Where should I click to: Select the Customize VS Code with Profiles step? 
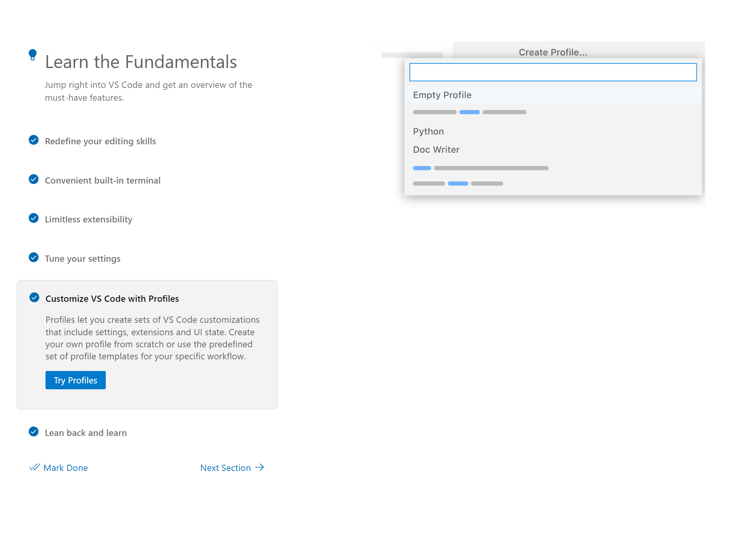[112, 298]
